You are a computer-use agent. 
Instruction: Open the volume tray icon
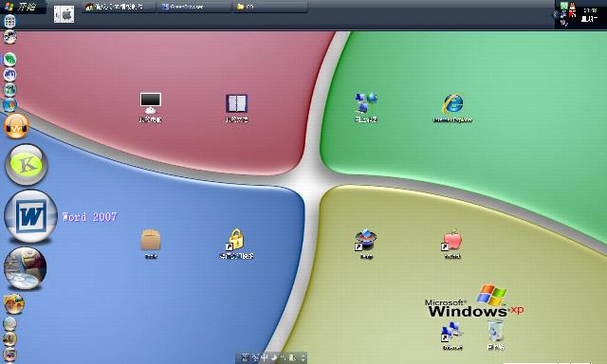tap(564, 23)
